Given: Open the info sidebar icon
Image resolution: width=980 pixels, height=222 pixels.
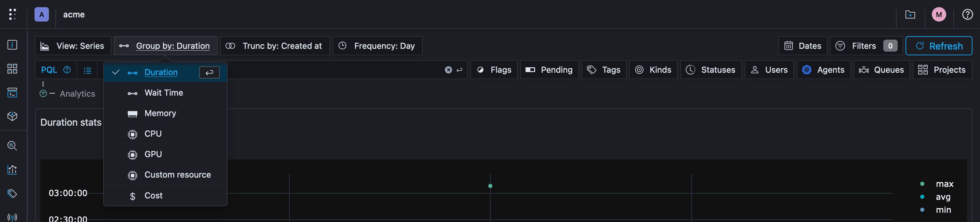Looking at the screenshot, I should point(12,45).
